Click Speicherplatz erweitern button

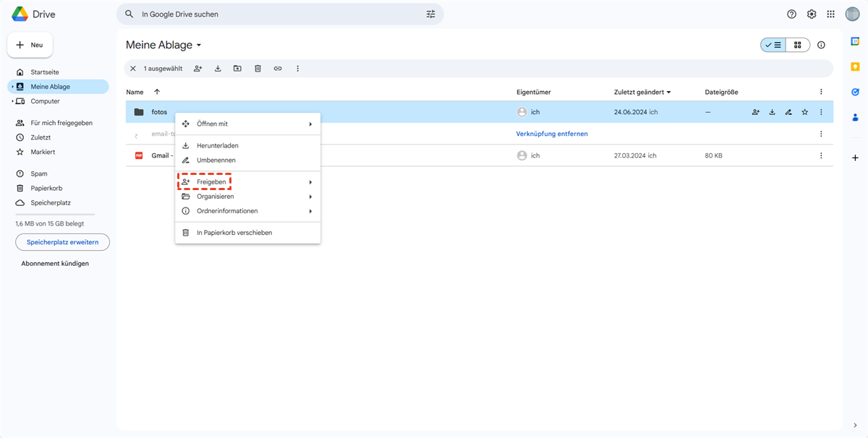[x=62, y=241]
